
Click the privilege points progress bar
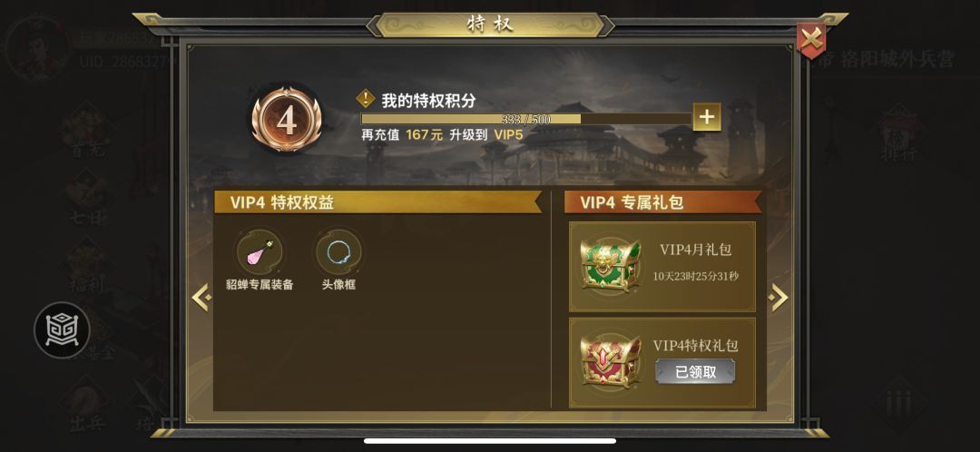point(526,119)
